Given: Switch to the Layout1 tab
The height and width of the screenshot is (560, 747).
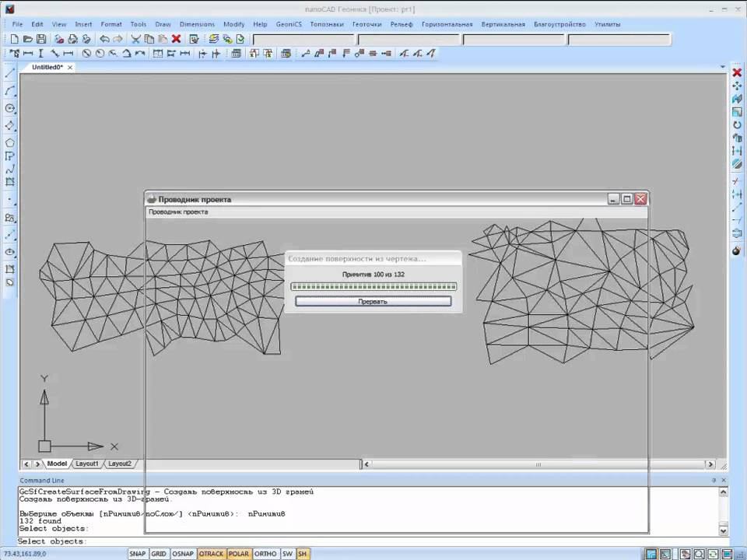Looking at the screenshot, I should [x=86, y=464].
